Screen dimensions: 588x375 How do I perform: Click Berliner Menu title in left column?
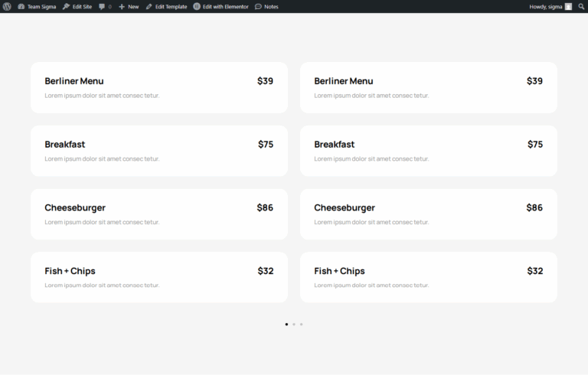coord(73,81)
